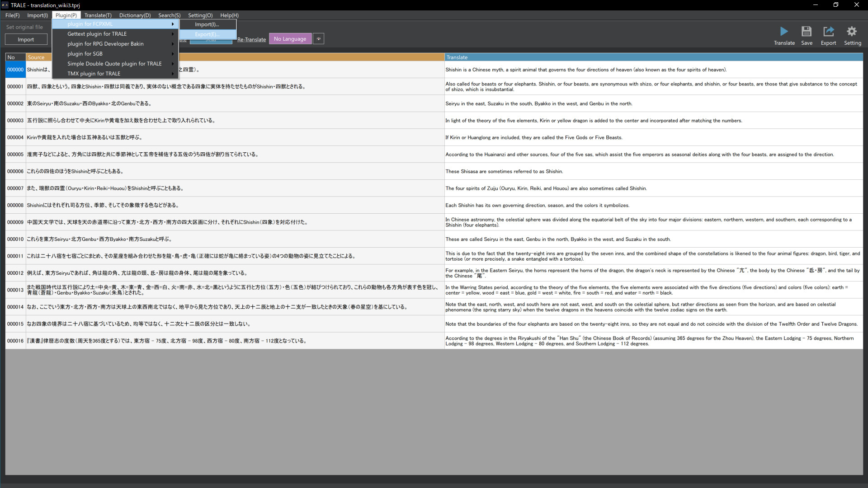Screen dimensions: 868x488
Task: Click the TRALE application icon in the title bar
Action: (5, 5)
